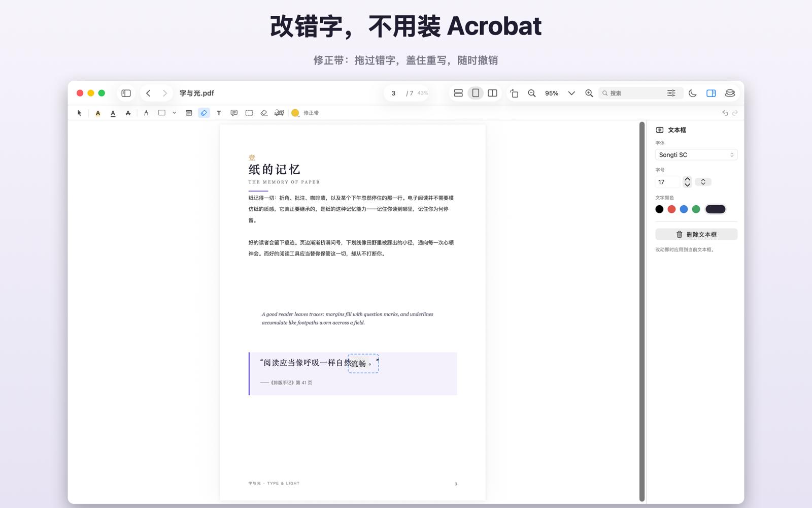812x508 pixels.
Task: Select the text box note tool
Action: point(189,113)
